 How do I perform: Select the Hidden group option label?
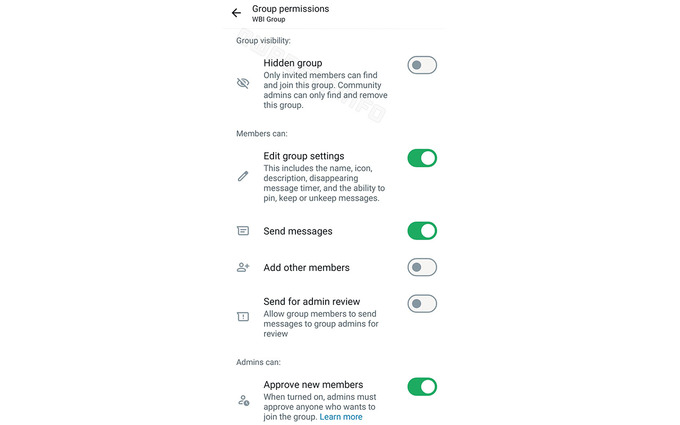tap(293, 63)
